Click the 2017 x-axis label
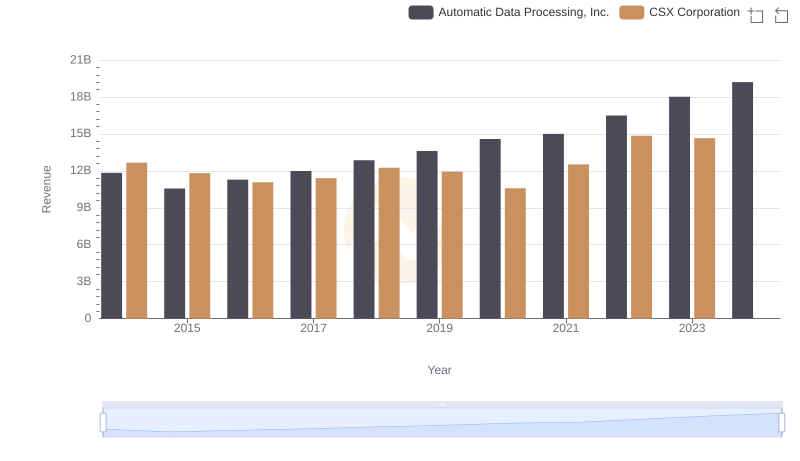The width and height of the screenshot is (800, 461). pos(313,328)
